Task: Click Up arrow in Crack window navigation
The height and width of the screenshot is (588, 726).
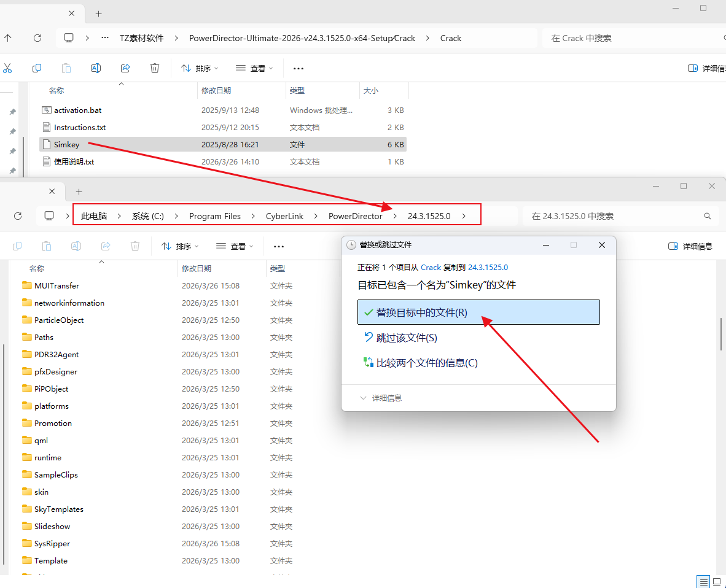Action: tap(8, 38)
